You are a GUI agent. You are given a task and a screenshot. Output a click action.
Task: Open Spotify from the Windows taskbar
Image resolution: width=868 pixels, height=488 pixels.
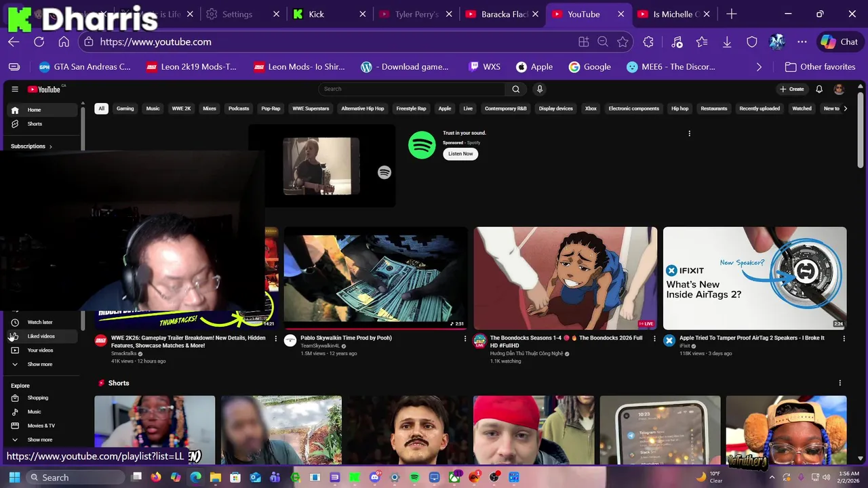(414, 477)
